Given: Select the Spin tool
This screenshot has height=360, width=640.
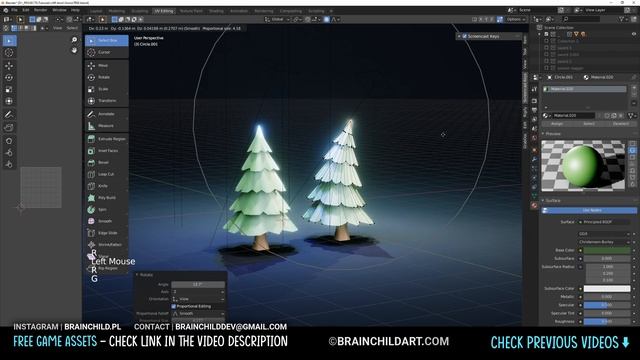Looking at the screenshot, I should pyautogui.click(x=107, y=209).
